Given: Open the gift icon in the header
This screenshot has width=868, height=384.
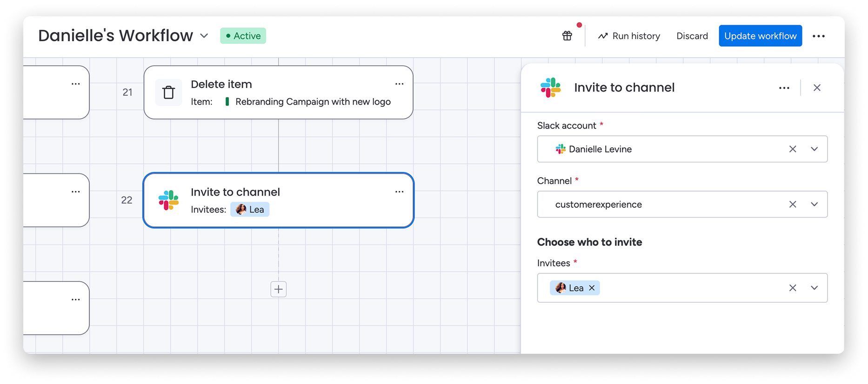Looking at the screenshot, I should 567,36.
